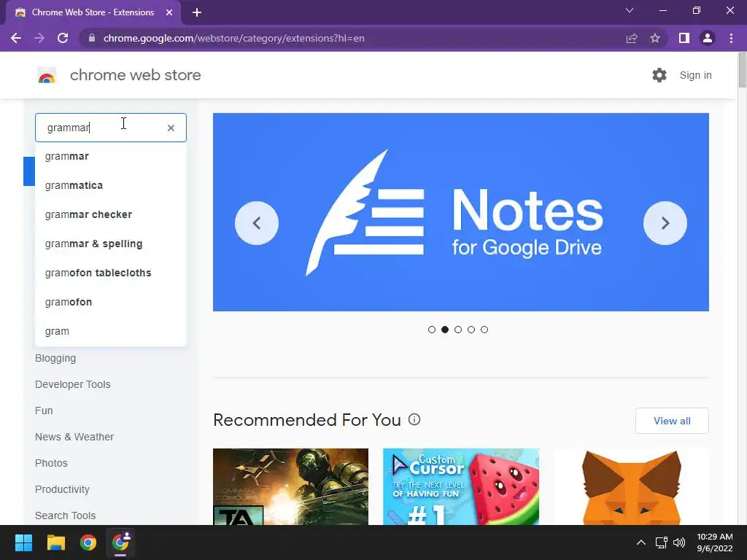This screenshot has width=747, height=560.
Task: Click the share page icon in address bar
Action: click(x=632, y=38)
